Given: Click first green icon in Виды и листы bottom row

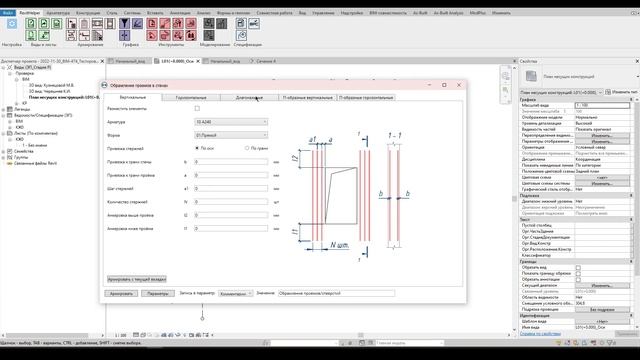Looking at the screenshot, I should [x=31, y=36].
